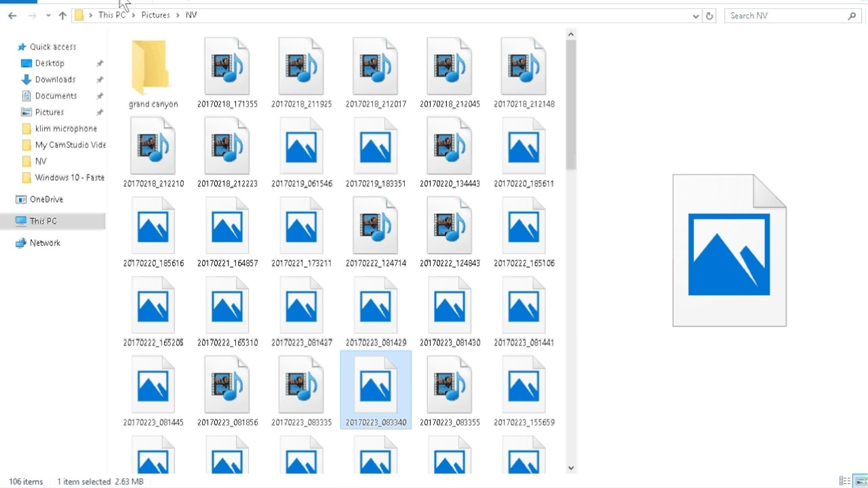Viewport: 868px width, 488px height.
Task: Click the Search magnifier icon
Action: (852, 15)
